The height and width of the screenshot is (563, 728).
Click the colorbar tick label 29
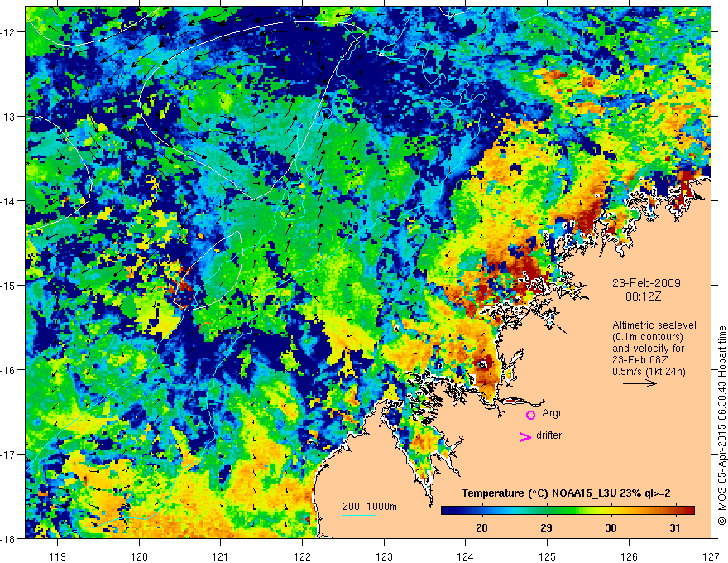[547, 527]
